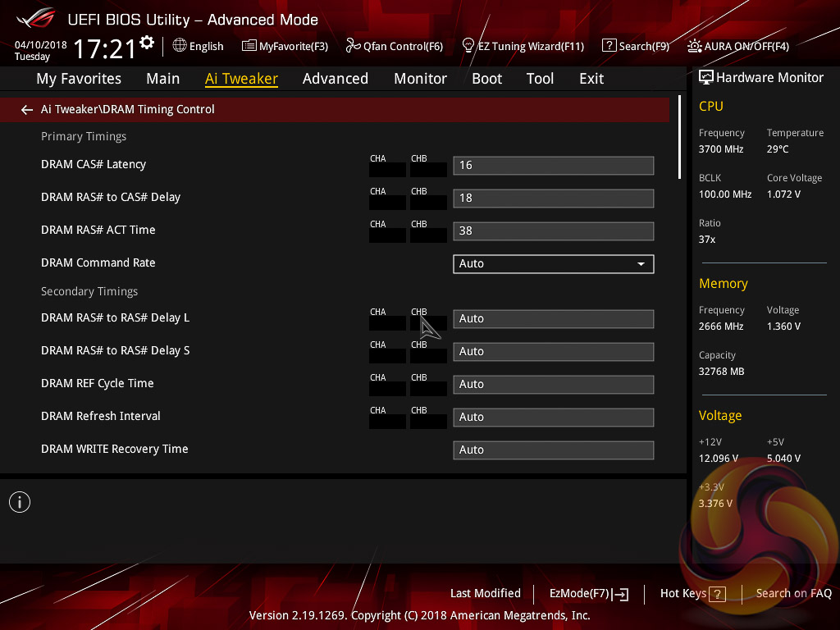
Task: Click Last Modified button
Action: point(486,593)
